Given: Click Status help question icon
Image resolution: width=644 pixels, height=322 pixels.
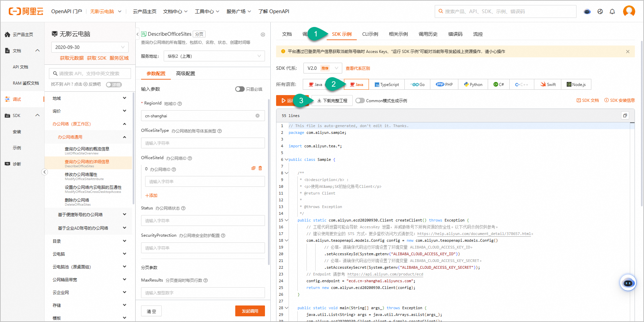Looking at the screenshot, I should (183, 208).
